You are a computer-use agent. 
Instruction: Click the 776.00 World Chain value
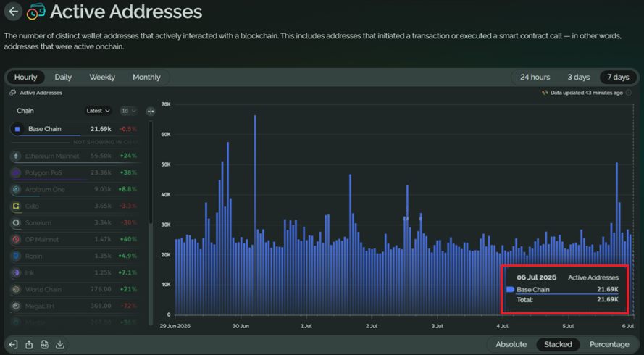coord(101,290)
